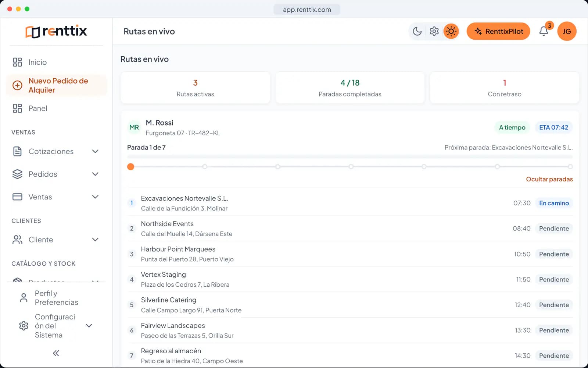This screenshot has width=588, height=368.
Task: Go to Inicio in sidebar
Action: [56, 62]
